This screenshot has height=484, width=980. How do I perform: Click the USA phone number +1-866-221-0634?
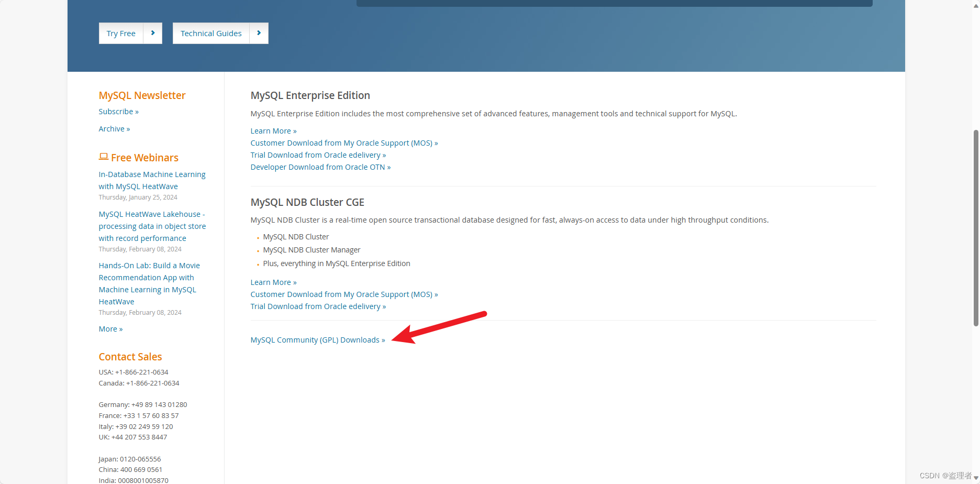[141, 372]
